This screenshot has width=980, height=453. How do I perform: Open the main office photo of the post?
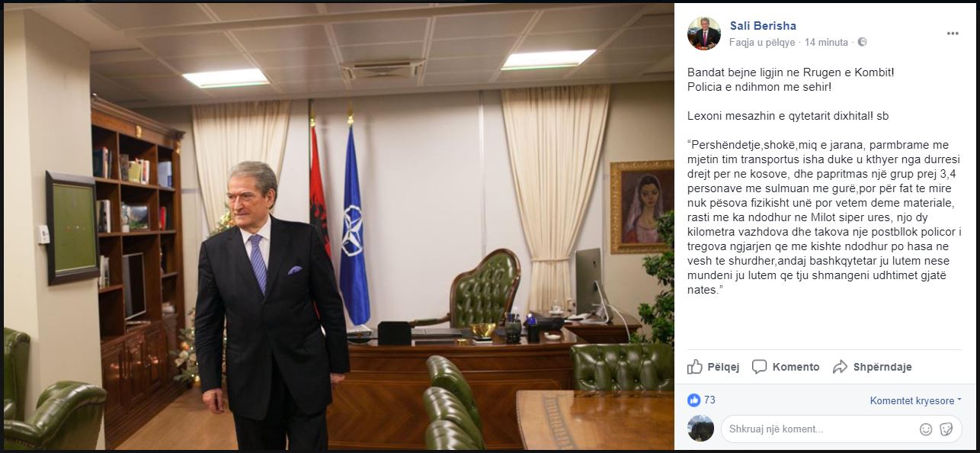(338, 226)
